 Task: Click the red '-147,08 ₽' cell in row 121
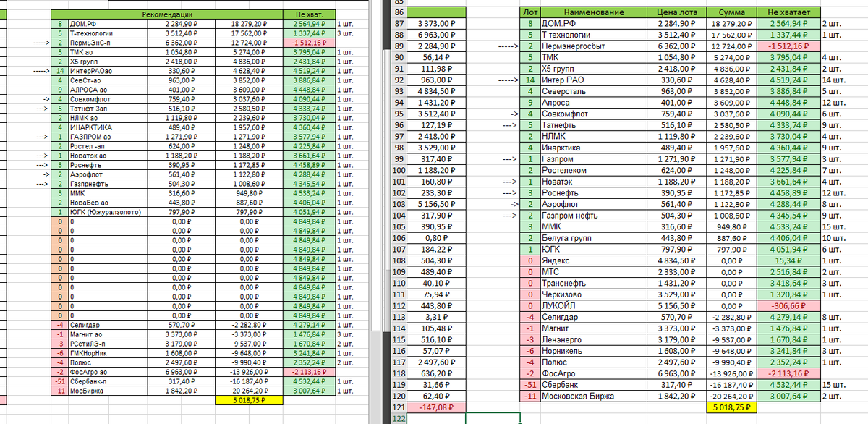click(x=436, y=407)
